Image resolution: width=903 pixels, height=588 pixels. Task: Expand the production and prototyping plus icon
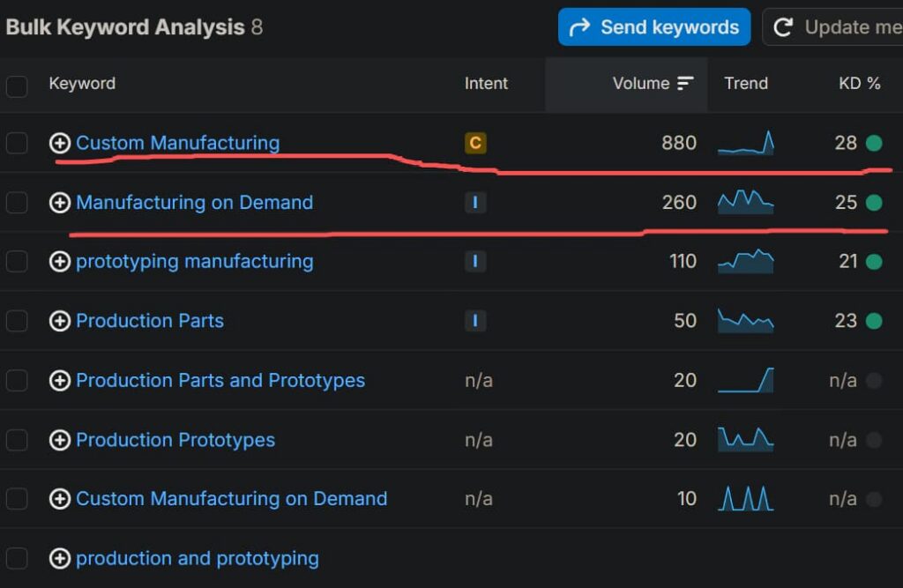60,558
